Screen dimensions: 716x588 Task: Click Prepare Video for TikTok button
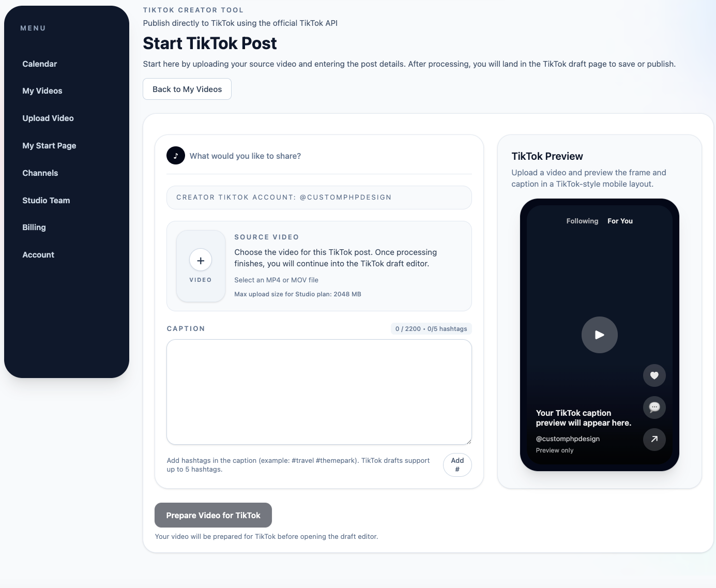pos(213,515)
